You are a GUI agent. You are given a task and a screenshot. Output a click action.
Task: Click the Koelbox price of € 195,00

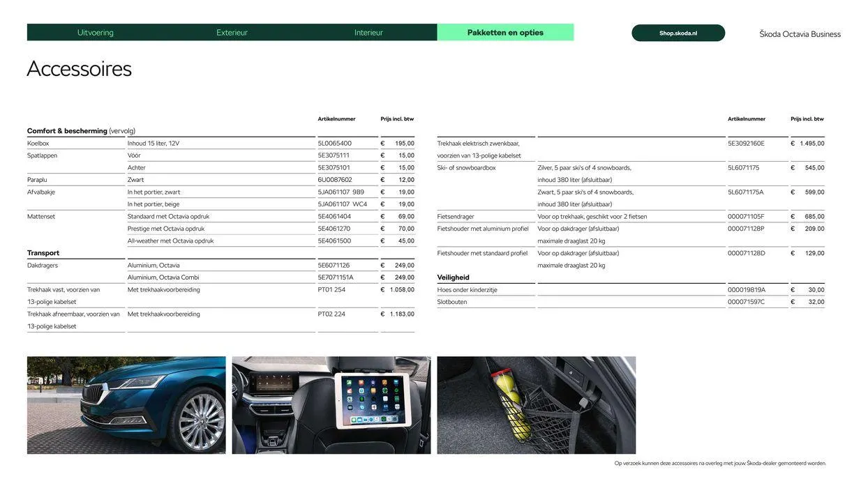coord(397,142)
